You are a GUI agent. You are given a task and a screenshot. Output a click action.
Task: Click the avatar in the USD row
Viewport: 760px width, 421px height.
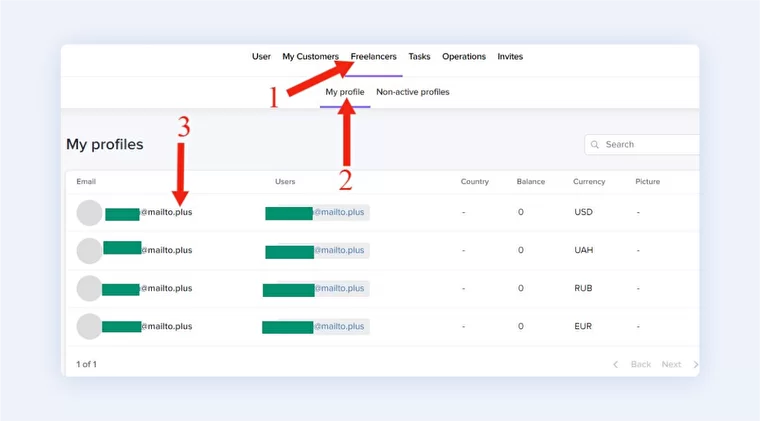coord(89,212)
